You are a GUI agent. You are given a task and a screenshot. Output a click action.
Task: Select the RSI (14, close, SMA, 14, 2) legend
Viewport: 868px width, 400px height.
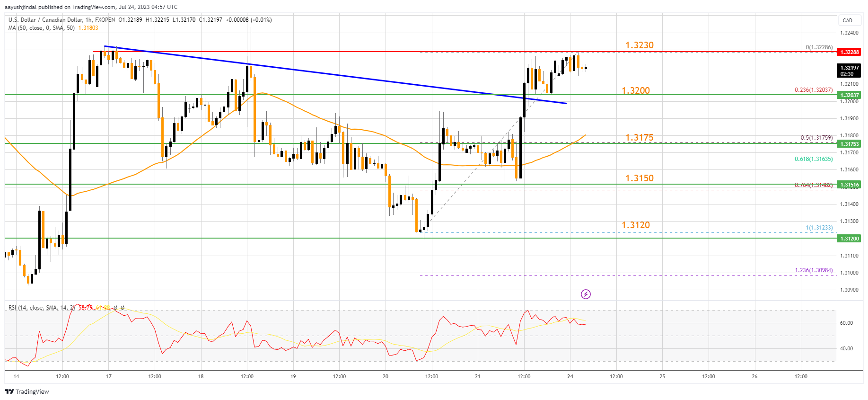click(x=42, y=308)
